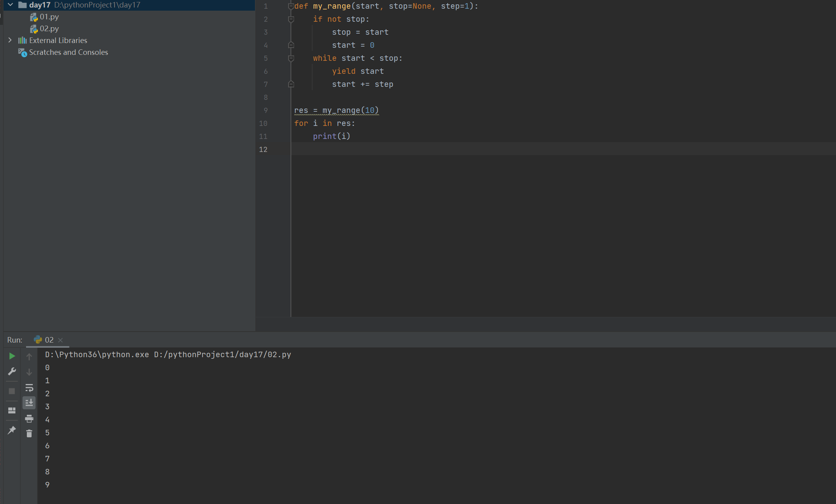Fold the my_range function definition
Screen dimensions: 836x504
coord(291,6)
